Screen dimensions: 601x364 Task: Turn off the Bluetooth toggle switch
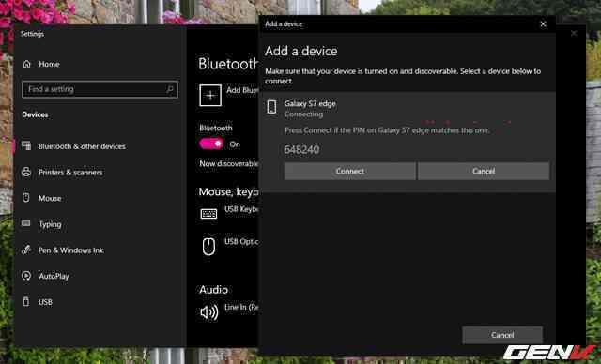coord(211,144)
